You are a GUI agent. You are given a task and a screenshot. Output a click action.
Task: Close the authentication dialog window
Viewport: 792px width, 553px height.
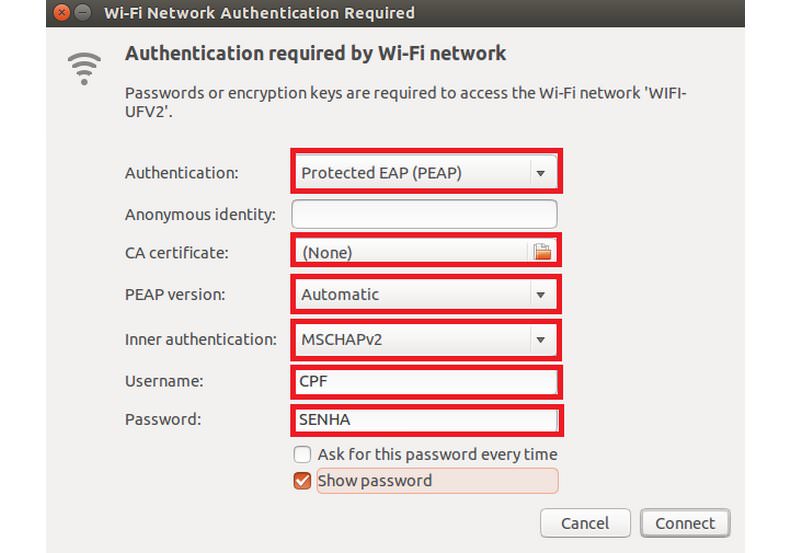(x=62, y=12)
